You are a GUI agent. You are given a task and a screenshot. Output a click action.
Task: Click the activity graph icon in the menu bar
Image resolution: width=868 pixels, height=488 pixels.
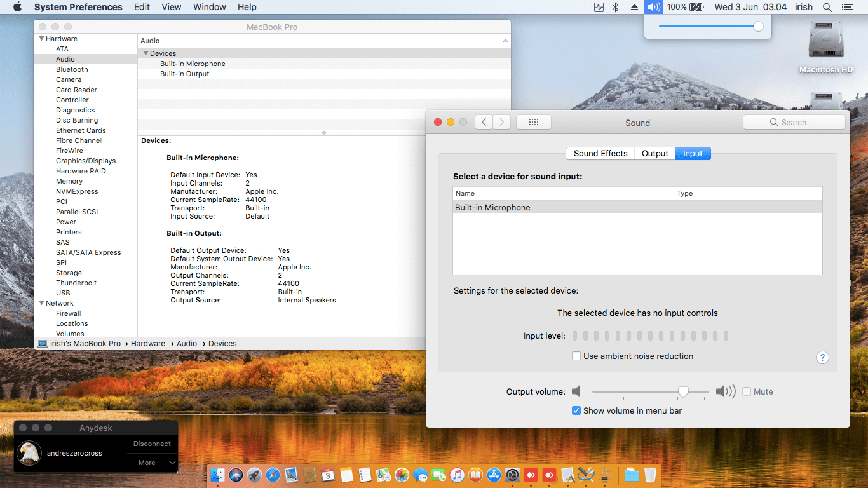click(599, 7)
